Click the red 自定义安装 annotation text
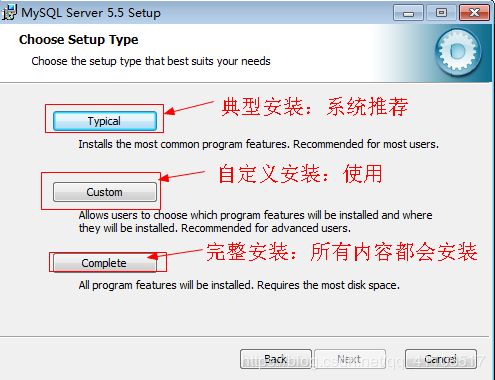Image resolution: width=495 pixels, height=380 pixels. pyautogui.click(x=300, y=174)
